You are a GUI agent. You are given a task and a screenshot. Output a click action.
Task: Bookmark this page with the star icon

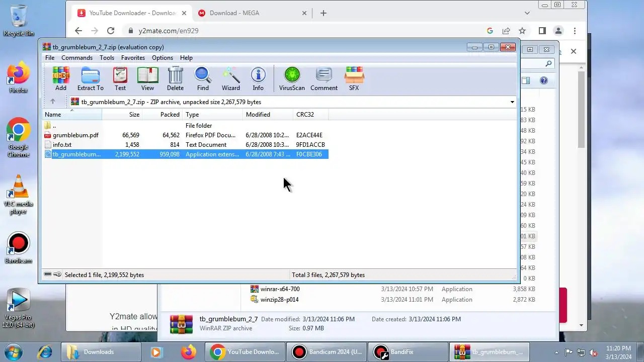[x=522, y=31]
